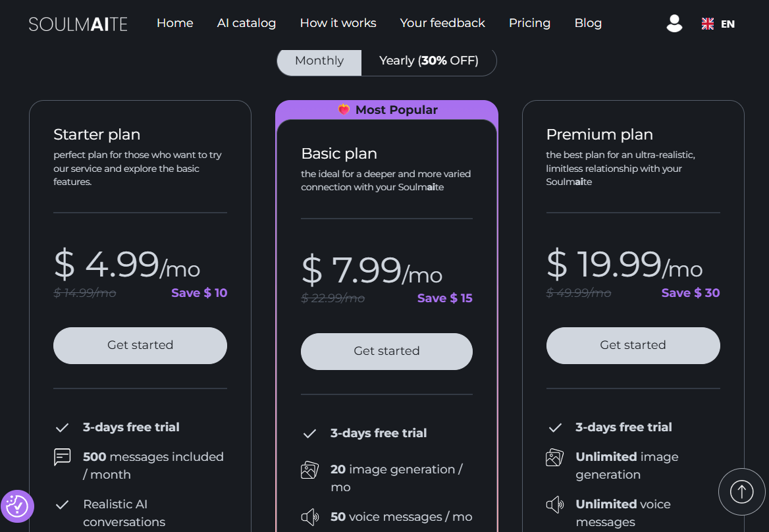Switch billing to Monthly

pos(319,61)
